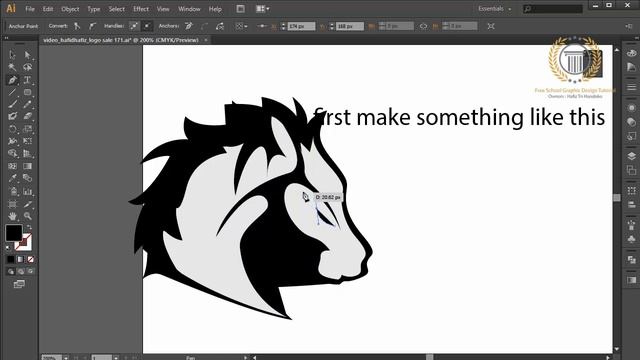Screen dimensions: 640x360
Task: Show handles for multiple selected anchors
Action: [x=134, y=26]
